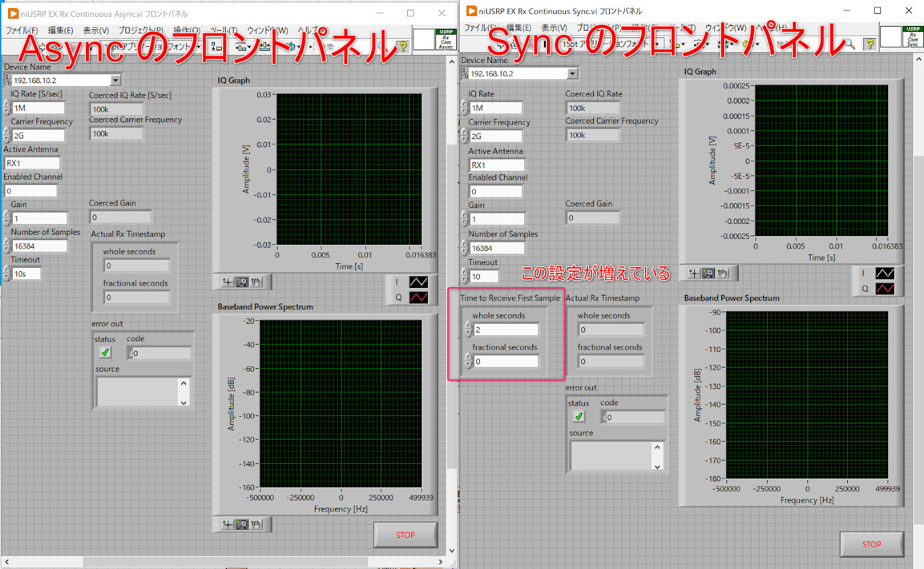The height and width of the screenshot is (569, 924).
Task: Click Number of Samples stepper in Async window
Action: [x=7, y=246]
